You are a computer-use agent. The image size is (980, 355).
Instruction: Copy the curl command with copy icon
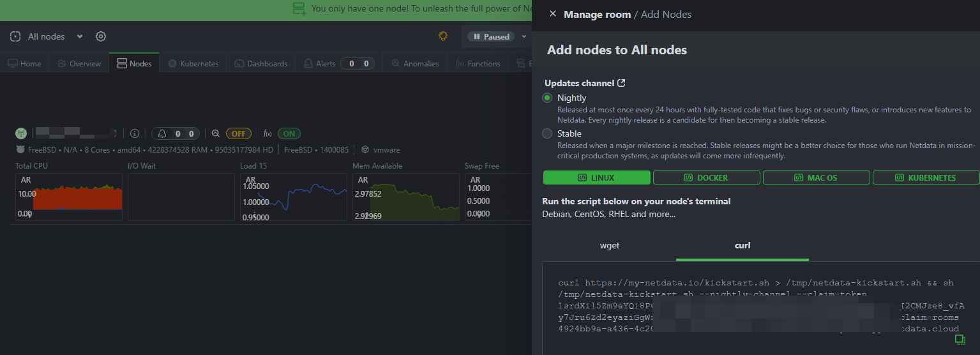click(x=960, y=339)
